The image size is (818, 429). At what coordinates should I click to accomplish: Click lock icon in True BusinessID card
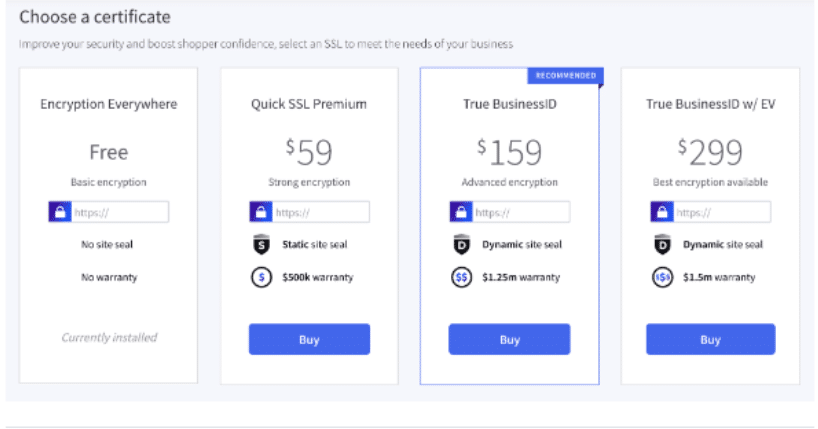(x=461, y=212)
